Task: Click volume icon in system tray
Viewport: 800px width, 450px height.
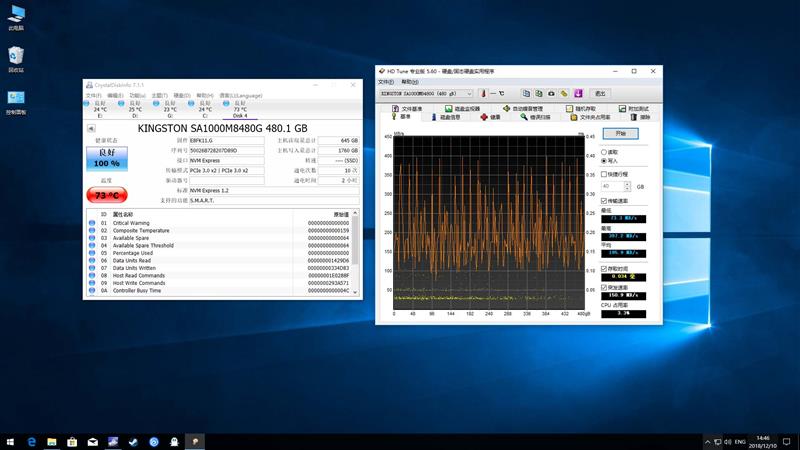Action: [x=728, y=442]
